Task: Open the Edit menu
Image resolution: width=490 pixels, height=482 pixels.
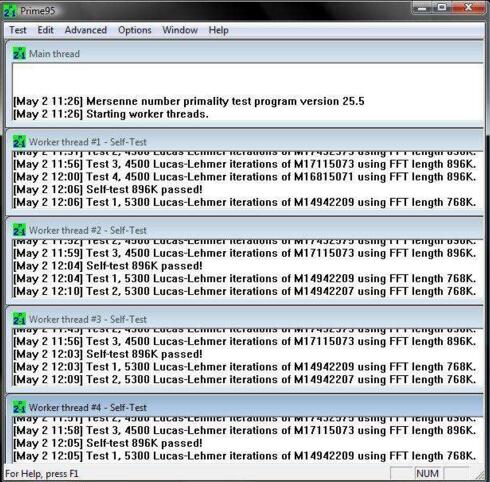Action: (x=45, y=30)
